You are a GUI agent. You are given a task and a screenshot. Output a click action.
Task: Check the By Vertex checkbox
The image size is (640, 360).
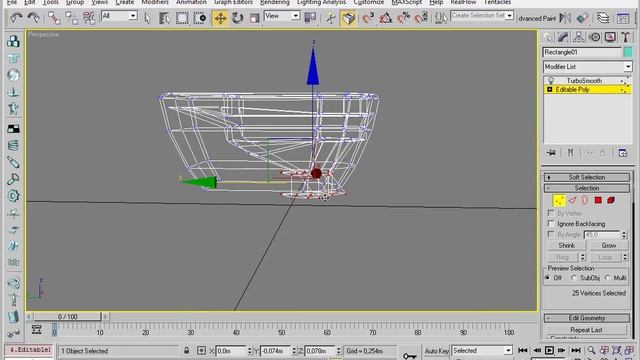[551, 213]
